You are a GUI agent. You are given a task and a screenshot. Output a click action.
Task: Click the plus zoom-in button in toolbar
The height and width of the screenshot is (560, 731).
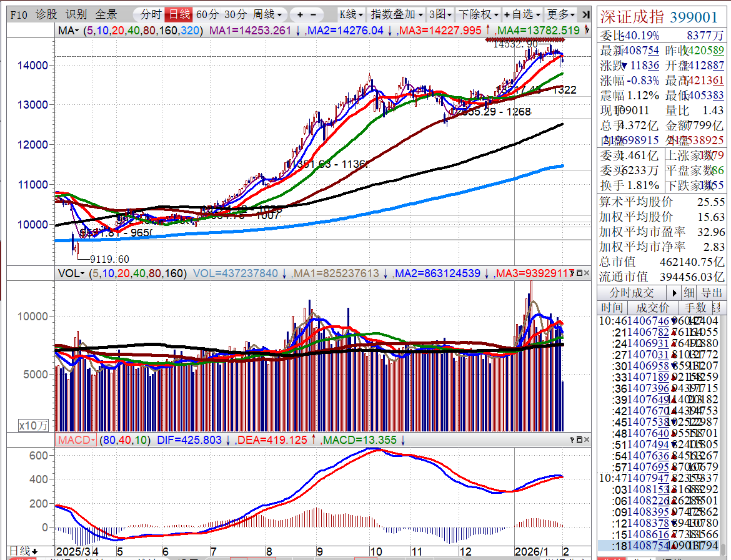click(300, 14)
